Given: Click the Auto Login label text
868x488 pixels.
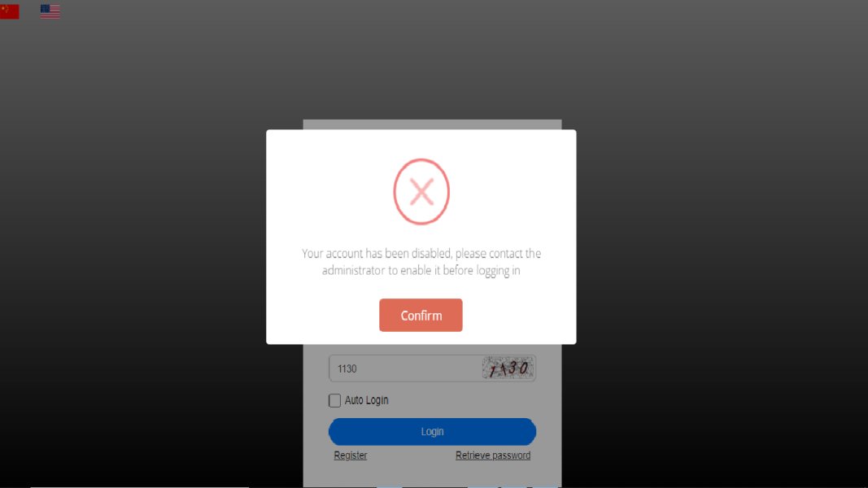Looking at the screenshot, I should (x=366, y=399).
